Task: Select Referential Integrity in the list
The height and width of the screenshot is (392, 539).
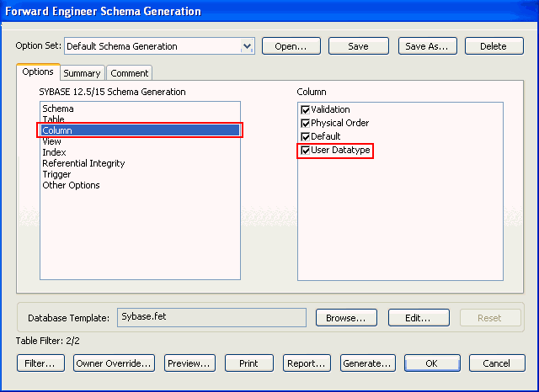Action: [x=83, y=163]
